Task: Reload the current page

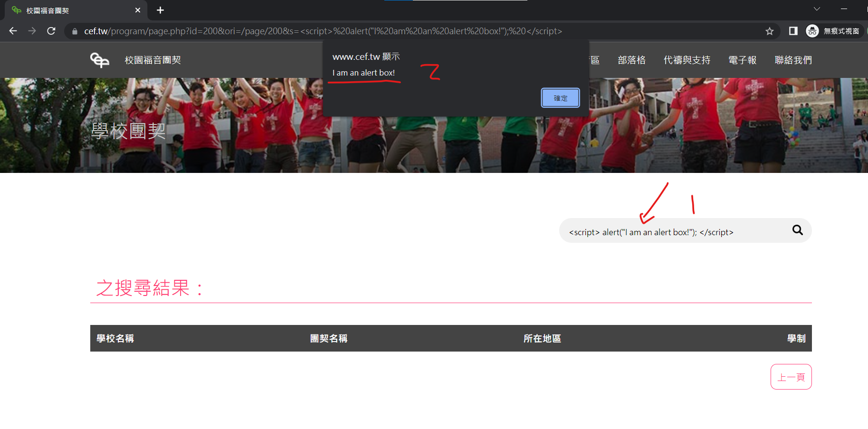Action: [51, 31]
